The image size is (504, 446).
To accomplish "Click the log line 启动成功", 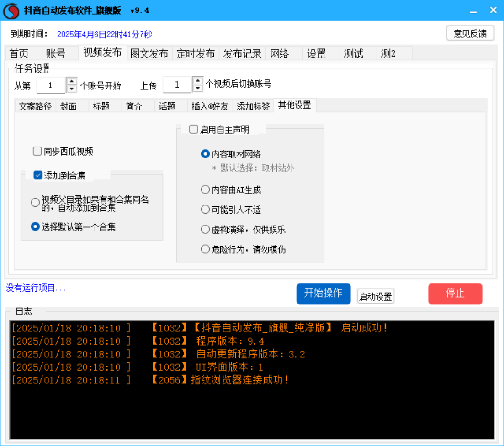I will tap(199, 328).
